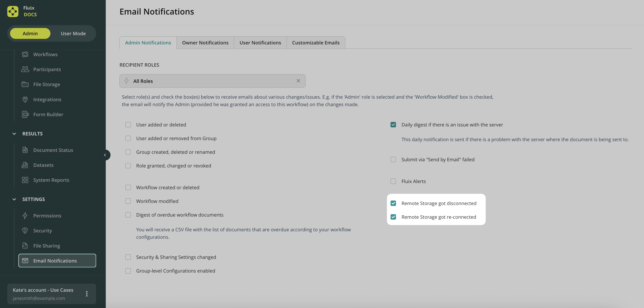Click the Form Builder icon
The image size is (644, 308).
tap(25, 114)
